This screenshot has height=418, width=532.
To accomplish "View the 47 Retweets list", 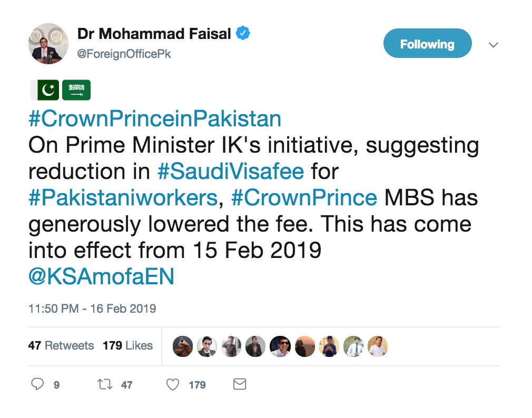I will (61, 346).
